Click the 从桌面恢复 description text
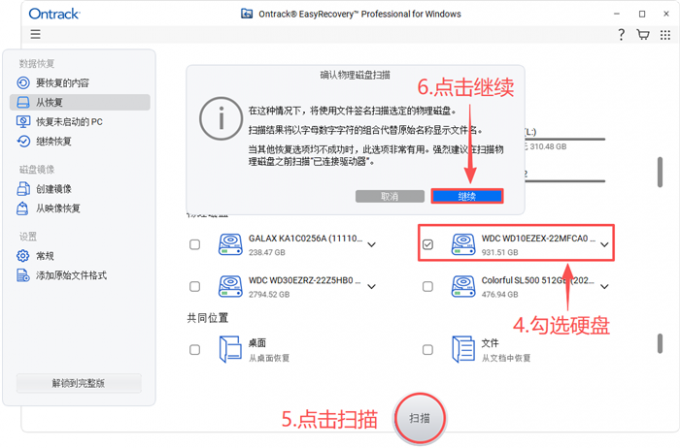This screenshot has height=448, width=680. 269,358
